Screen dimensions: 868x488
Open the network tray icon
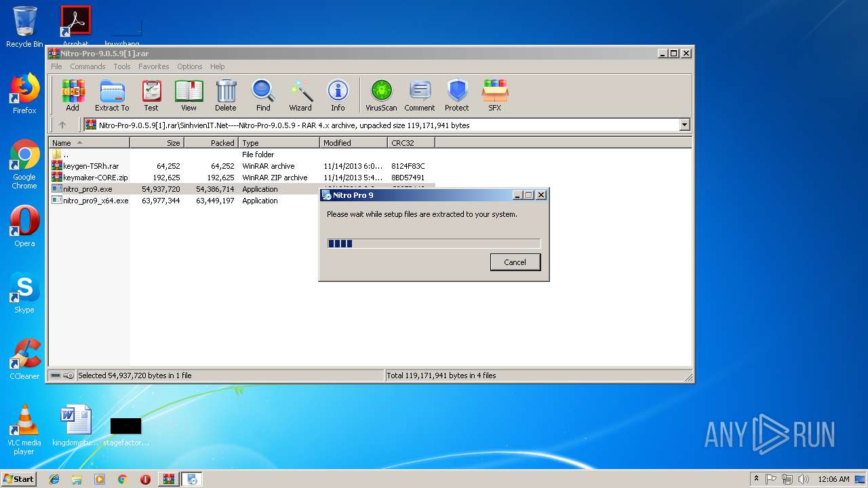tap(787, 479)
